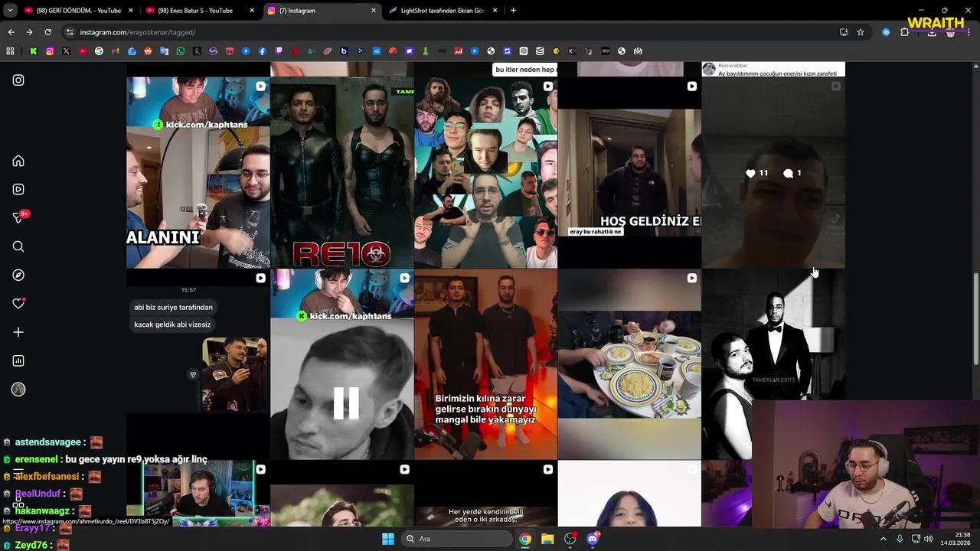The width and height of the screenshot is (980, 551).
Task: Close the (7) Instagram tab
Action: point(374,11)
